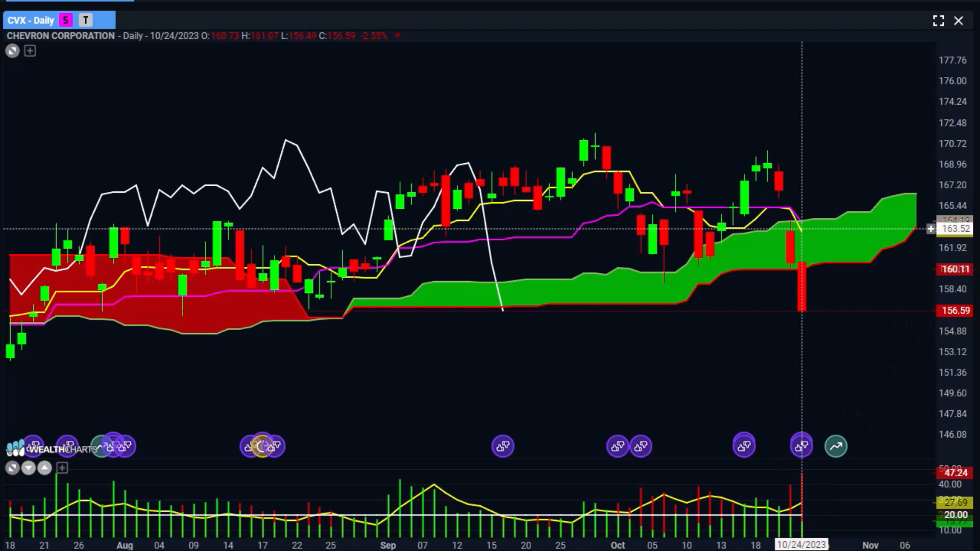Click the sentiment thumbs marker near Sep 15
The image size is (980, 551).
click(503, 446)
